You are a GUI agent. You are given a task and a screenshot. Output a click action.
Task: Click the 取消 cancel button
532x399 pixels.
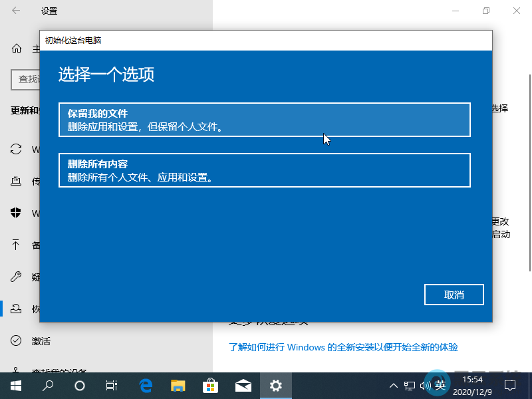tap(454, 295)
